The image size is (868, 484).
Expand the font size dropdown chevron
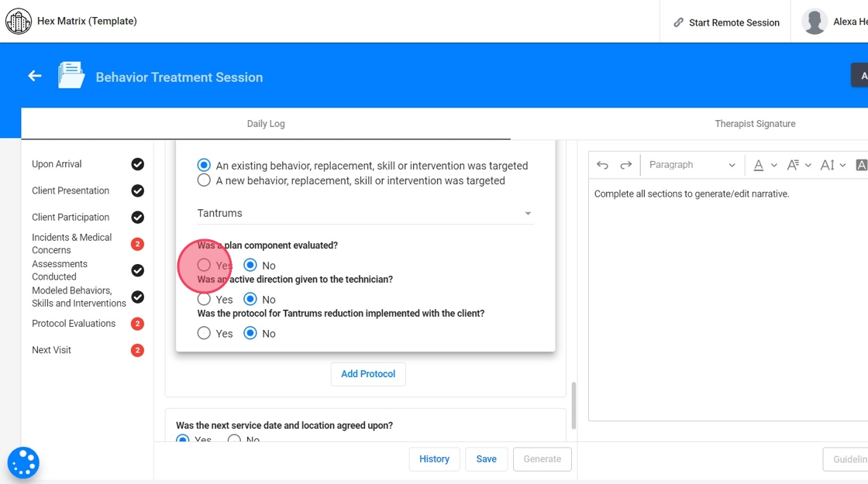(842, 166)
